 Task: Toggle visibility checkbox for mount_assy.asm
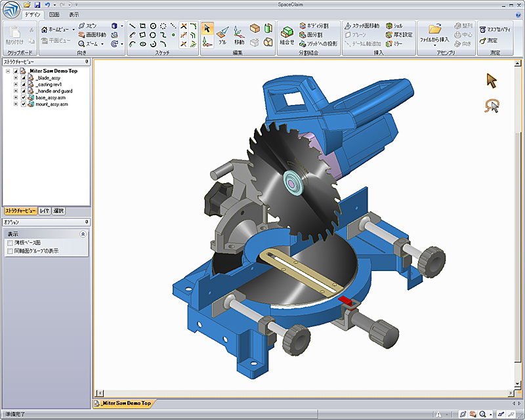24,104
